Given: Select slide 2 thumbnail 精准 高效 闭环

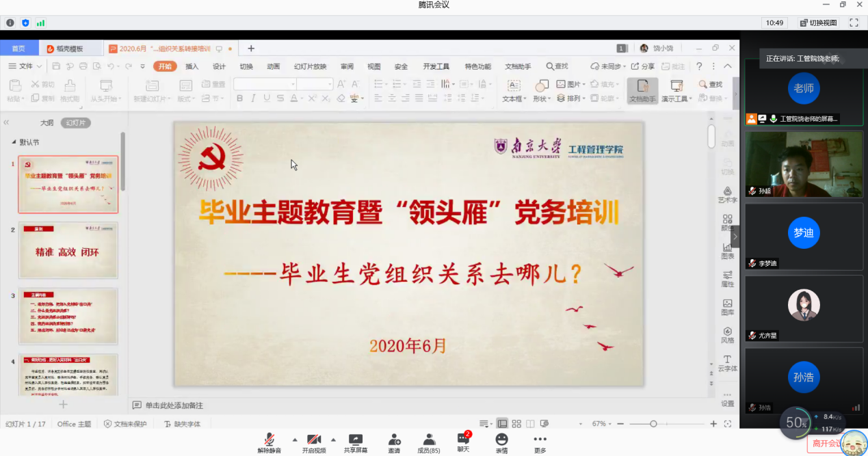Looking at the screenshot, I should [68, 250].
